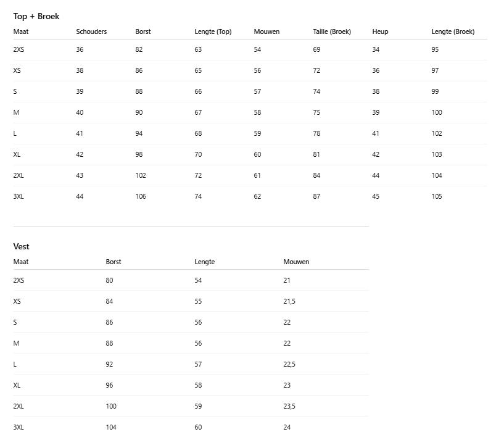Click the 'Heup' column header

[x=380, y=31]
